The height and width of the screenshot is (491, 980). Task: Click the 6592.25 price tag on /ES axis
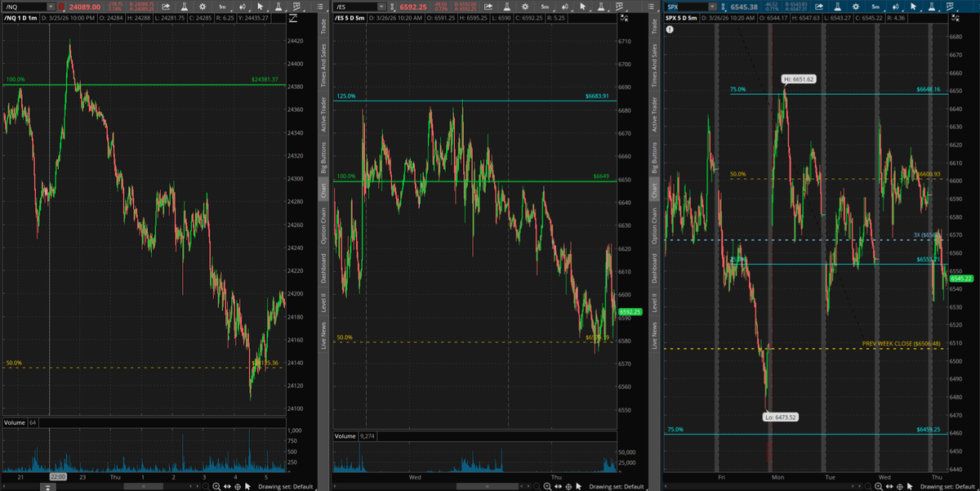click(630, 311)
